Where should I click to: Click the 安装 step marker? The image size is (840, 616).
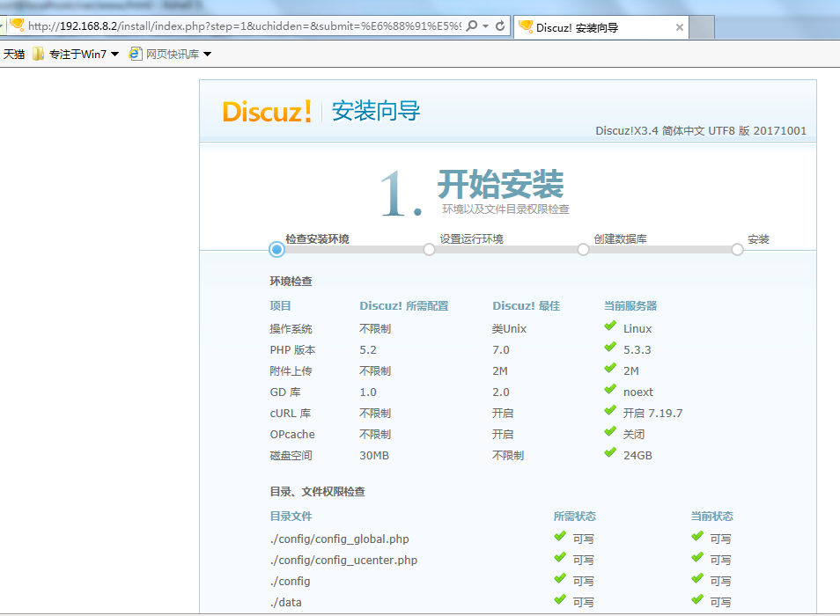pyautogui.click(x=738, y=249)
